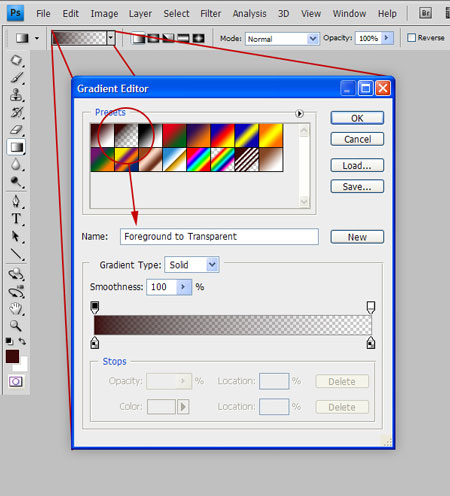Select the left opacity stop above gradient bar

pyautogui.click(x=95, y=307)
